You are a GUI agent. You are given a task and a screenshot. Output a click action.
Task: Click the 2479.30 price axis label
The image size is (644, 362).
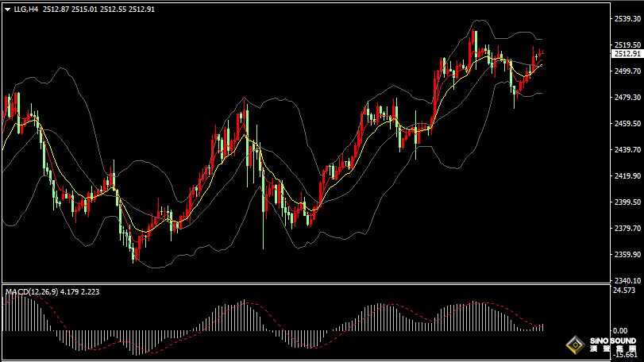(x=627, y=98)
